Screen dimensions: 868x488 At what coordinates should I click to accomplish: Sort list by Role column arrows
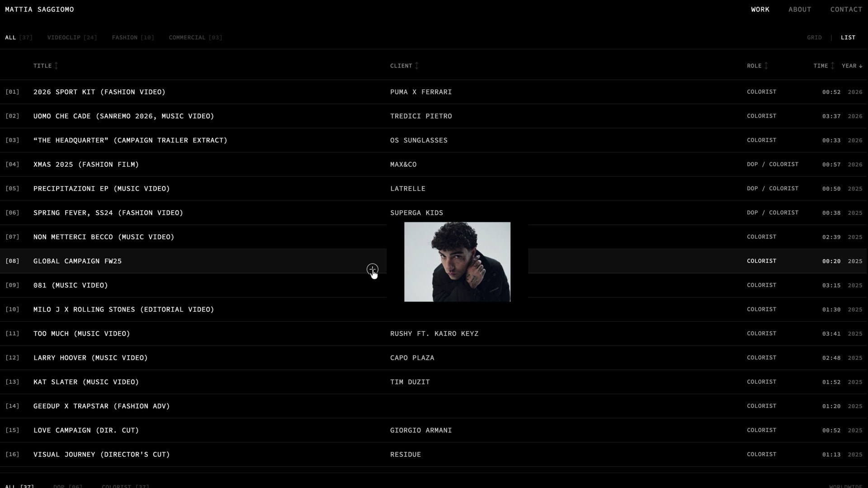coord(766,66)
